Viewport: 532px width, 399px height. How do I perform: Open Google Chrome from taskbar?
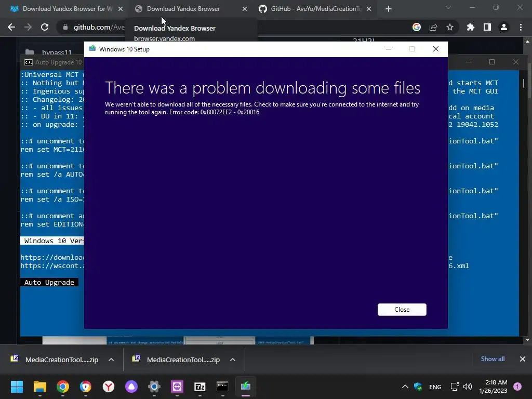[63, 387]
